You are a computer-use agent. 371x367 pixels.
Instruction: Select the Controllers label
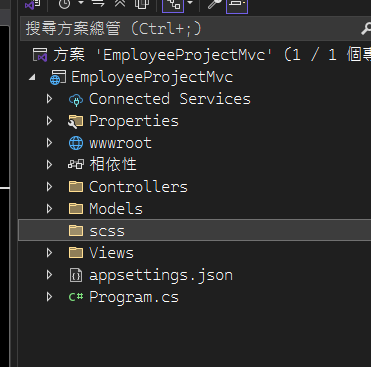point(138,187)
